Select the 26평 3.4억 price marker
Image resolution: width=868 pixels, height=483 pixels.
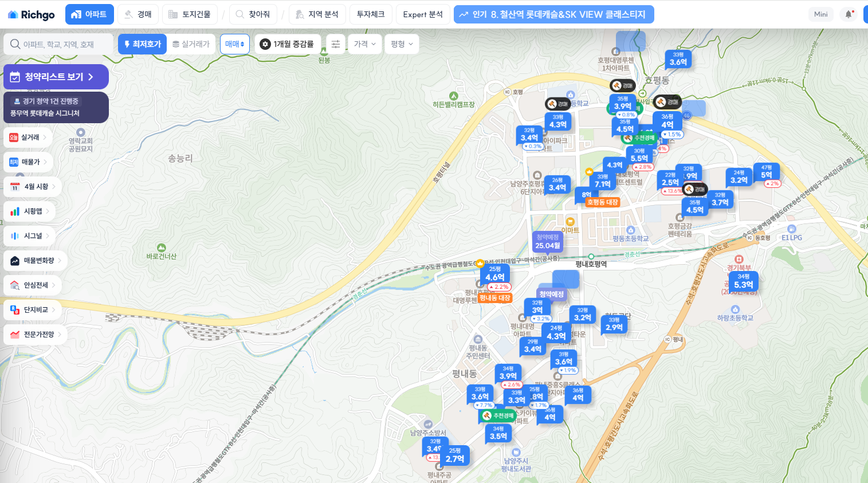tap(557, 184)
